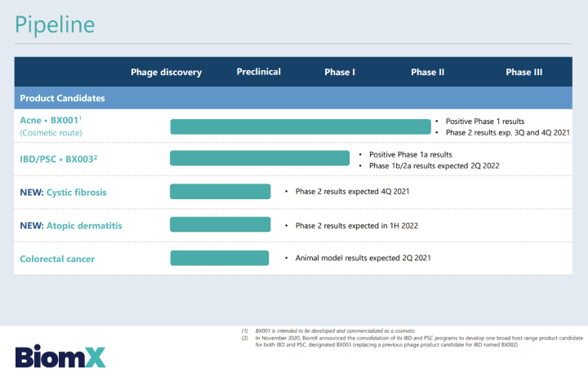Image resolution: width=588 pixels, height=377 pixels.
Task: Click the IBD/PSC BX003 progress bar
Action: point(259,158)
